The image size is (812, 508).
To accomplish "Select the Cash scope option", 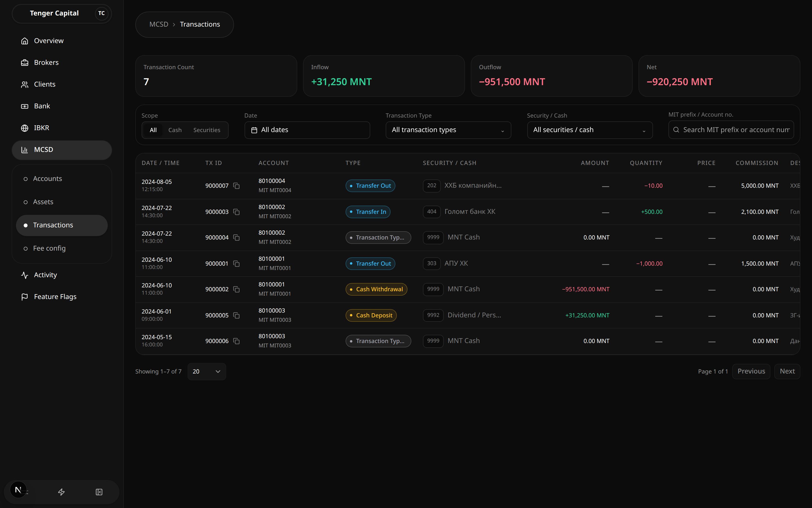I will tap(175, 130).
